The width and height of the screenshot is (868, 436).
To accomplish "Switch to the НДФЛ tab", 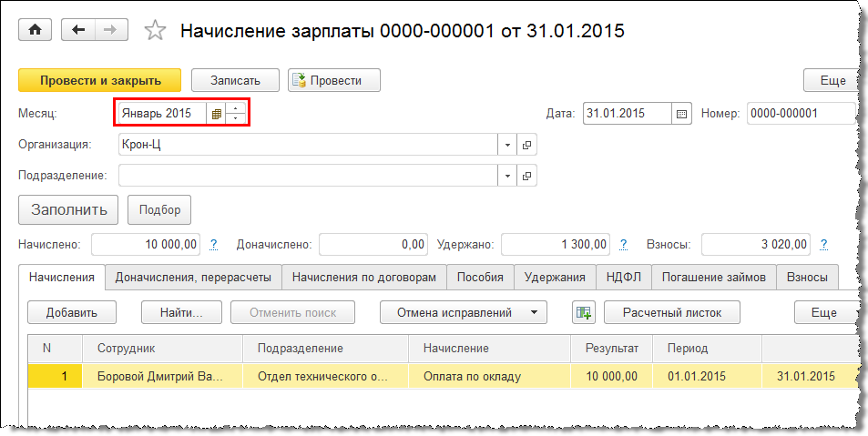I will point(623,278).
